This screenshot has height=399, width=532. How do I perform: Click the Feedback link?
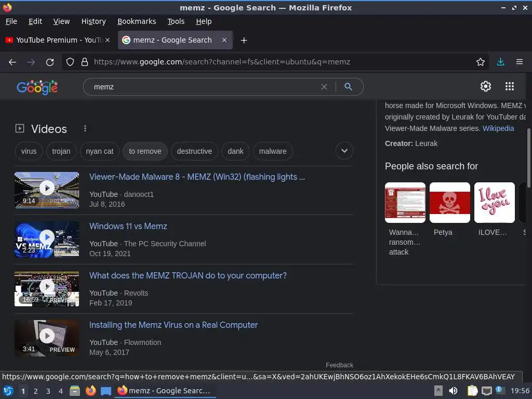coord(339,365)
